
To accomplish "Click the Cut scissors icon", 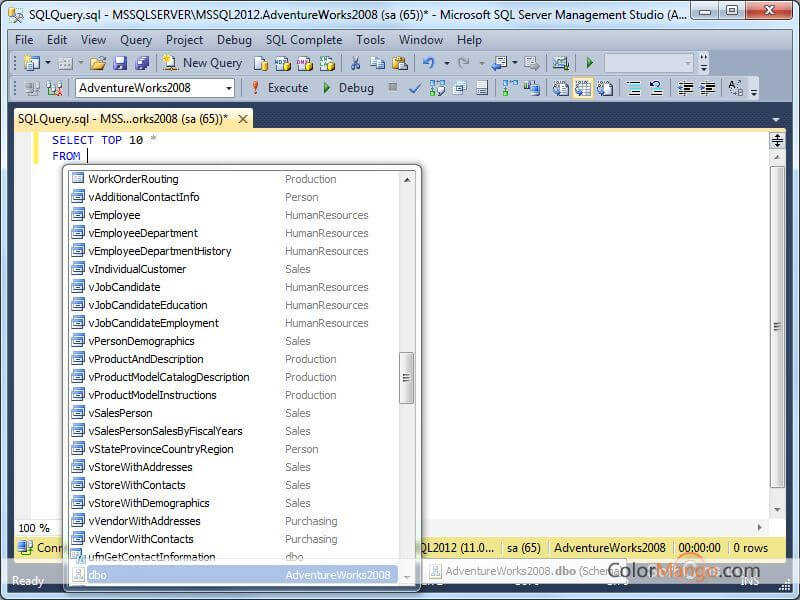I will click(x=356, y=63).
